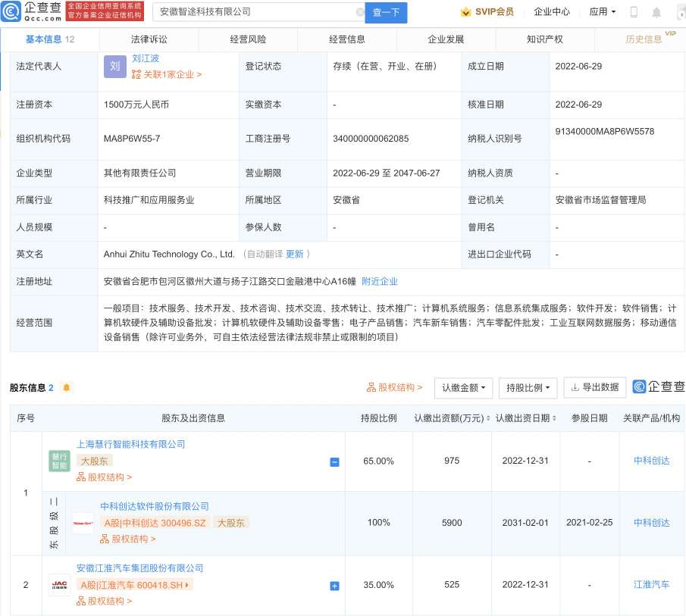Open 安徽江淮汽车集团股份有限公司 link

[139, 568]
